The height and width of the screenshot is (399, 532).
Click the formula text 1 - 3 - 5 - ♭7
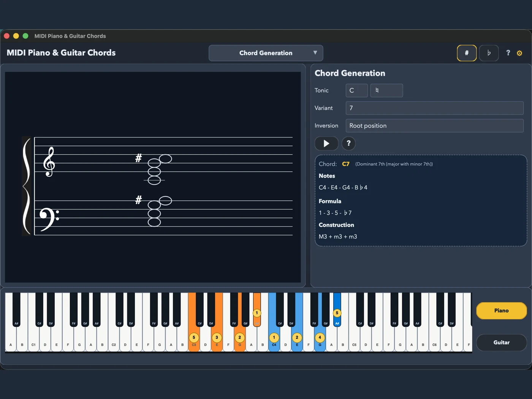(335, 213)
